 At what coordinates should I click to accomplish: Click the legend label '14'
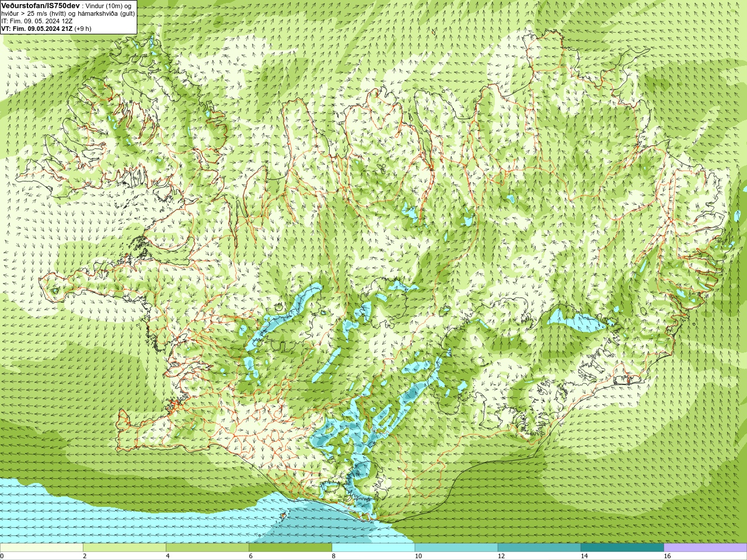(584, 556)
